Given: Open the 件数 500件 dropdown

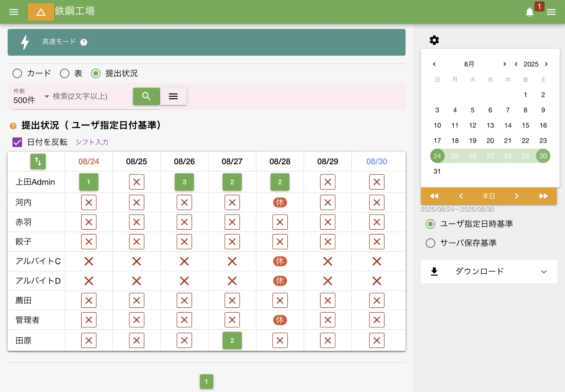Looking at the screenshot, I should pos(46,96).
